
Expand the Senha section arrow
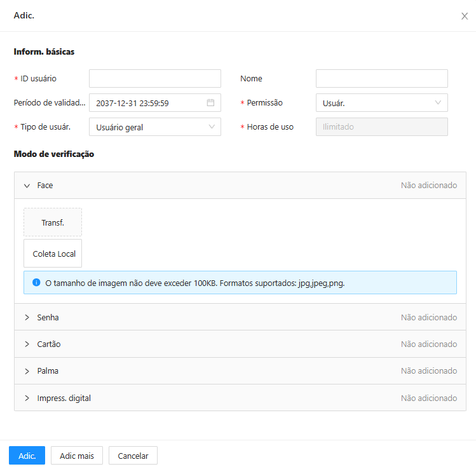[x=27, y=317]
